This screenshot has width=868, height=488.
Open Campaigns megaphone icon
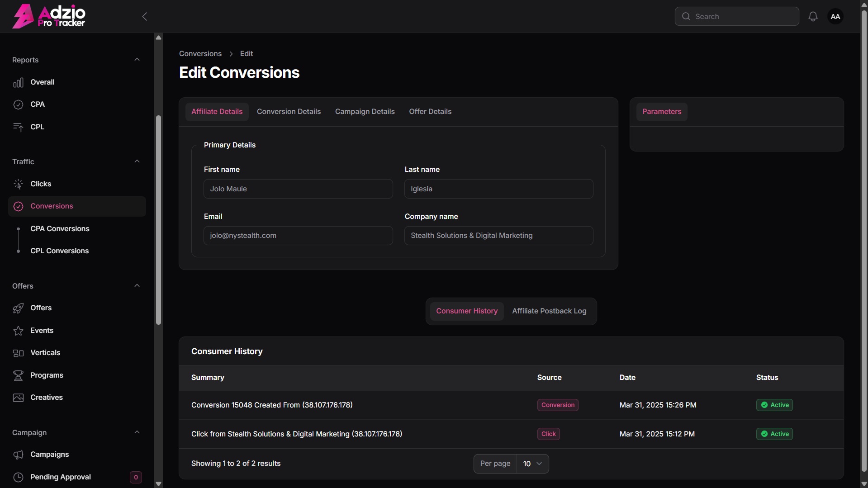[x=18, y=455]
